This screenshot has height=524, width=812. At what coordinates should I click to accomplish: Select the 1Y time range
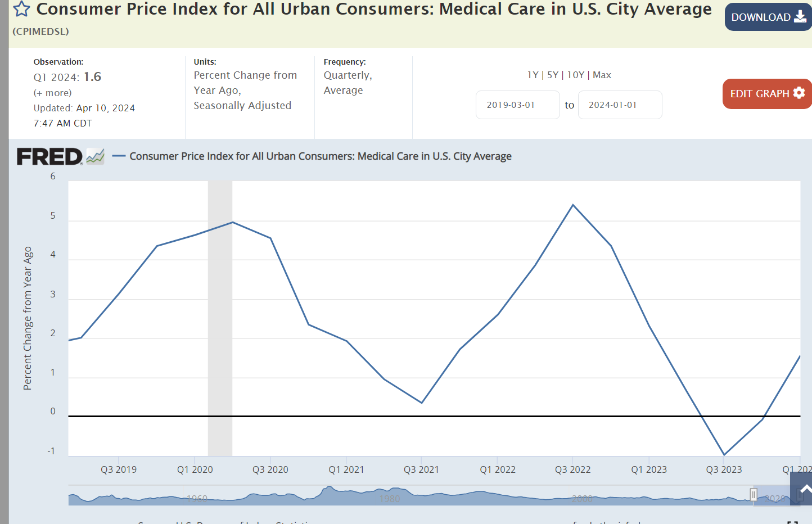[x=533, y=75]
